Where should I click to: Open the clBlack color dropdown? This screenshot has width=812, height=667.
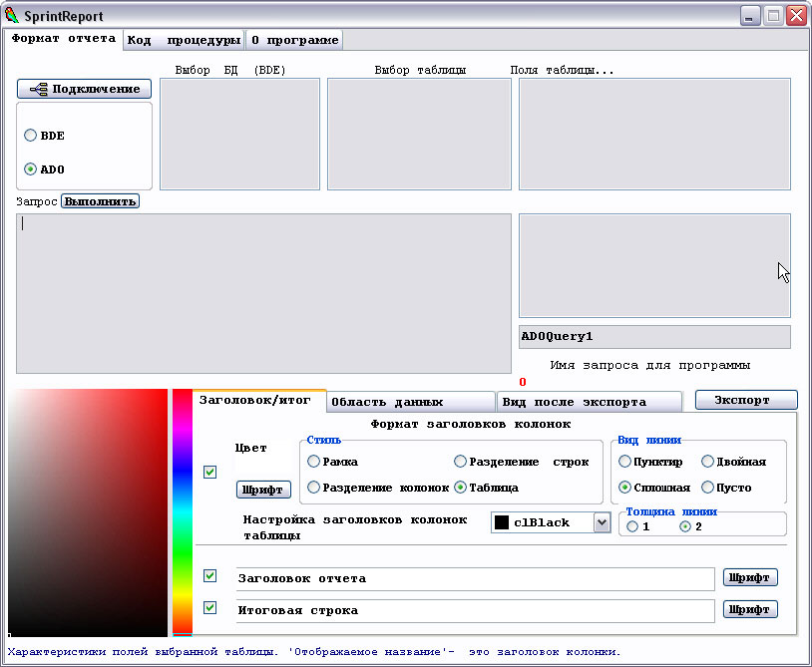602,522
